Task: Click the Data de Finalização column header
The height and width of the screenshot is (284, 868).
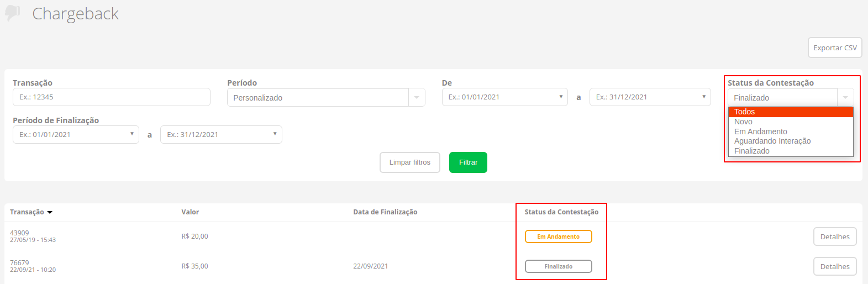Action: point(385,212)
